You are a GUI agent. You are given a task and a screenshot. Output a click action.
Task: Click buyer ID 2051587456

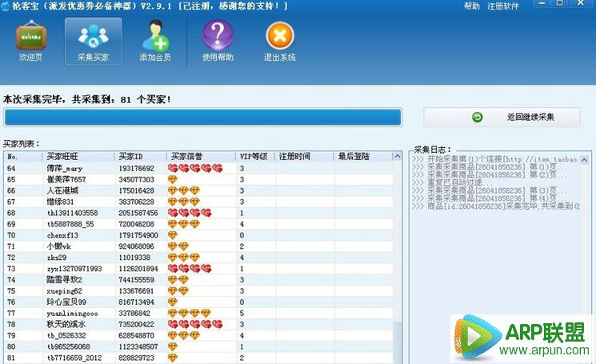tap(138, 213)
